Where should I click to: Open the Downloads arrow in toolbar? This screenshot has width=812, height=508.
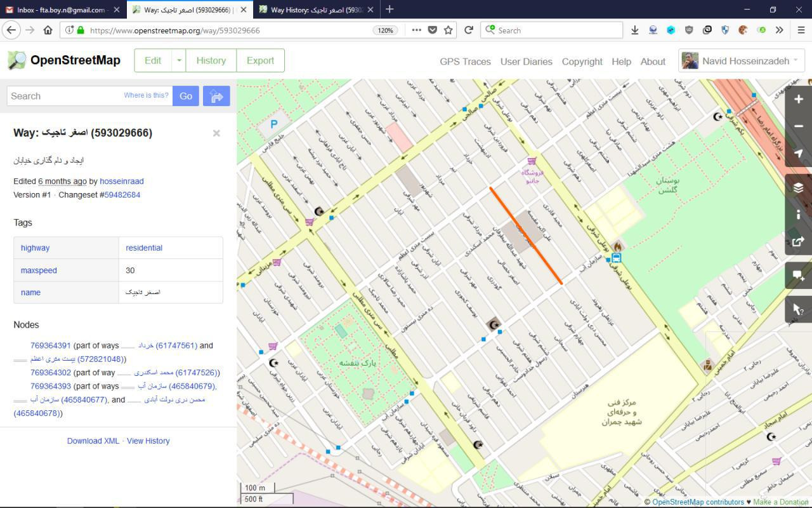[x=635, y=30]
